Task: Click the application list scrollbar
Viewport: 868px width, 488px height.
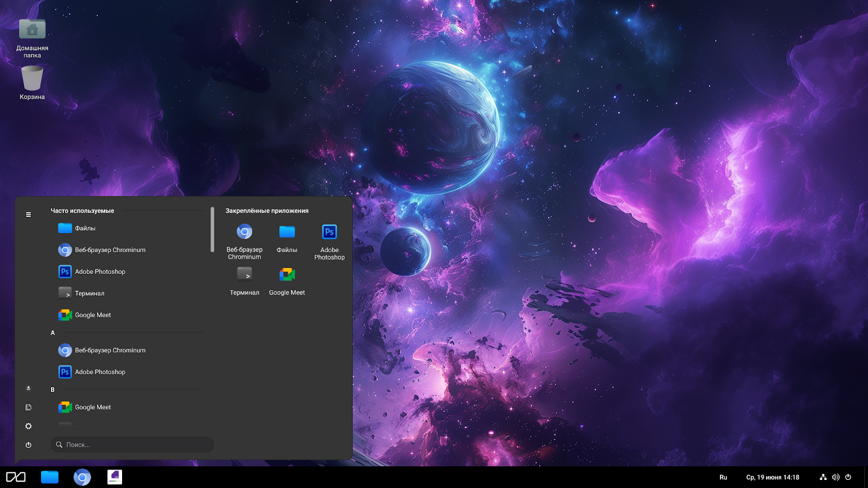Action: 212,229
